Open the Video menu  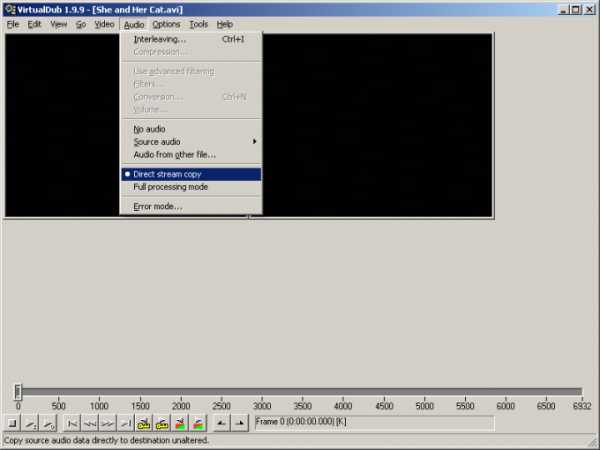point(104,24)
